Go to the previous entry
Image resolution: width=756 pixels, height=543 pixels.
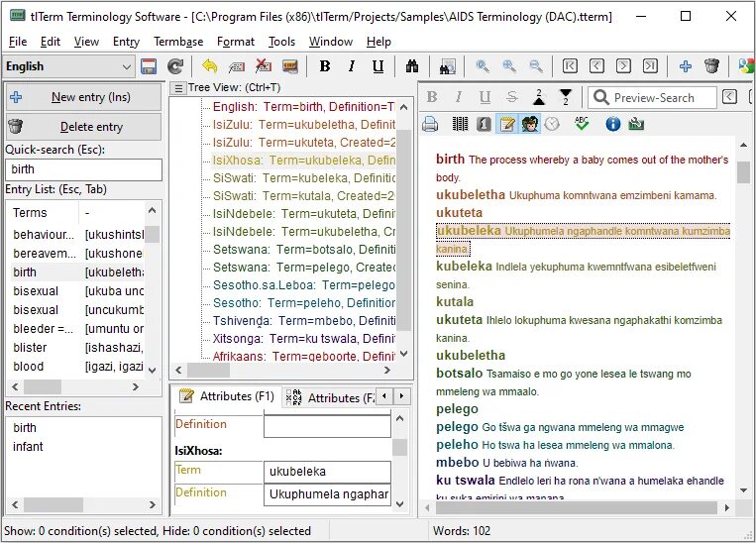596,65
